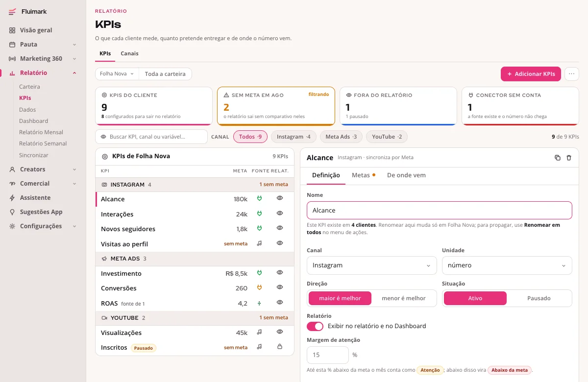This screenshot has width=588, height=382.
Task: Select the Inscritos lock visibility icon
Action: (x=280, y=346)
